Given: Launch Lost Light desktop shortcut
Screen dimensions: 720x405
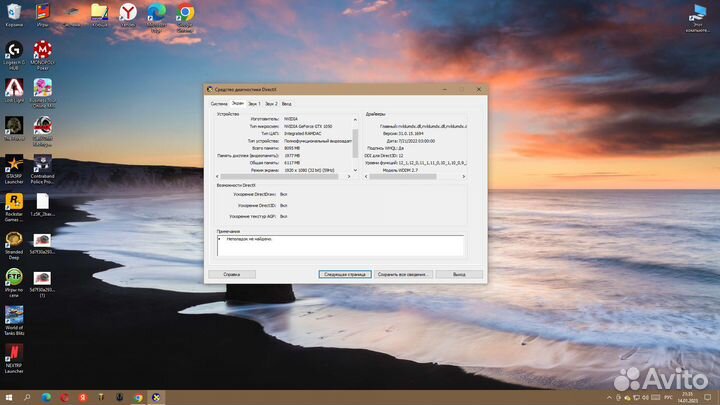Looking at the screenshot, I should 14,90.
